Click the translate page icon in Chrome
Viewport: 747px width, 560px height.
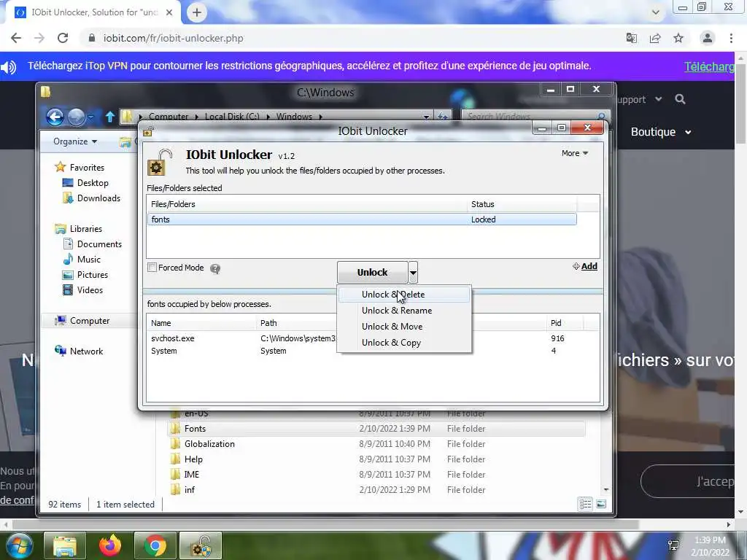[x=632, y=38]
